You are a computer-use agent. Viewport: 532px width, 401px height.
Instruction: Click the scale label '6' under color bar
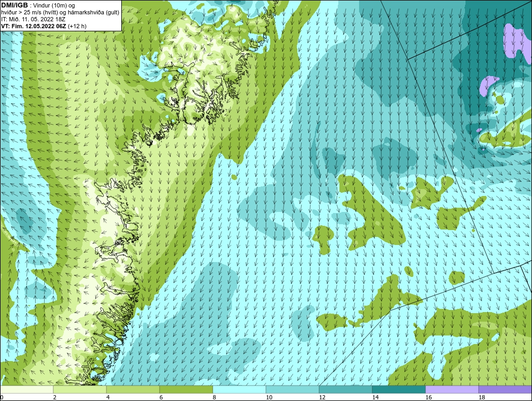161,397
